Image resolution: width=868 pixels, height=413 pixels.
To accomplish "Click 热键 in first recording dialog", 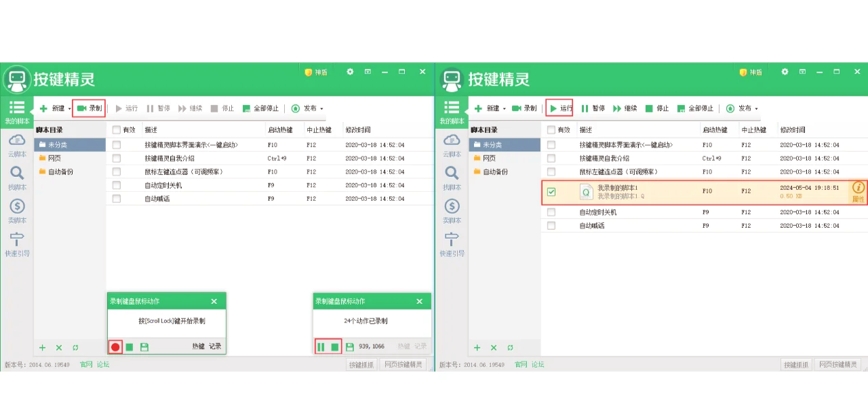I will pos(198,347).
